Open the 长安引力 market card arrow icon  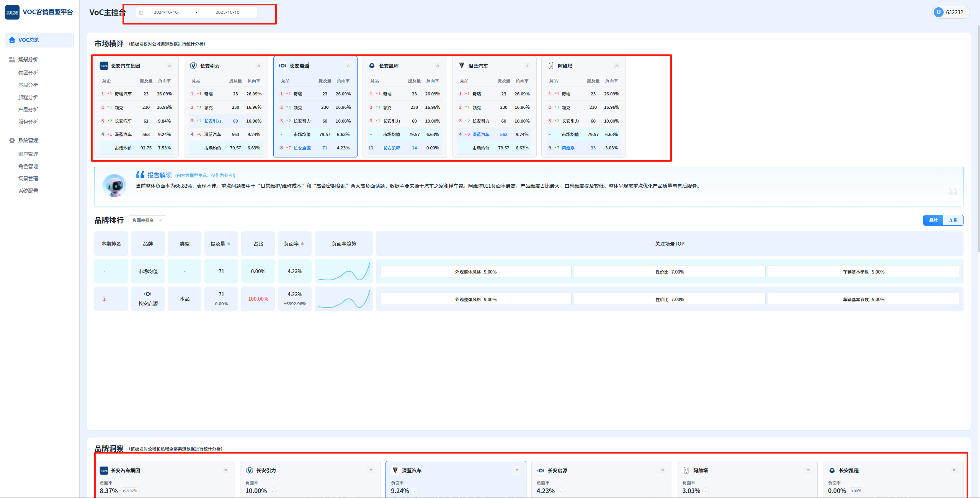click(259, 66)
